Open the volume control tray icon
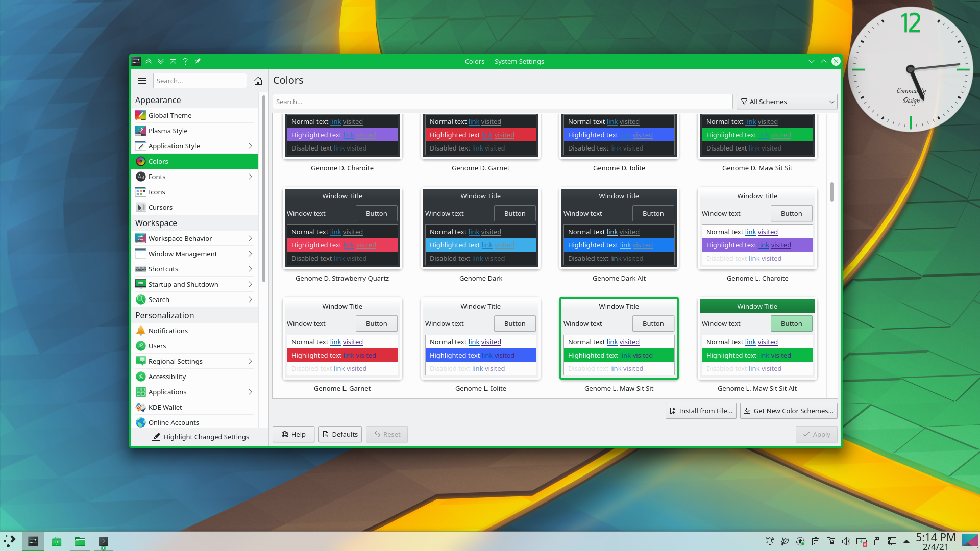 point(846,541)
